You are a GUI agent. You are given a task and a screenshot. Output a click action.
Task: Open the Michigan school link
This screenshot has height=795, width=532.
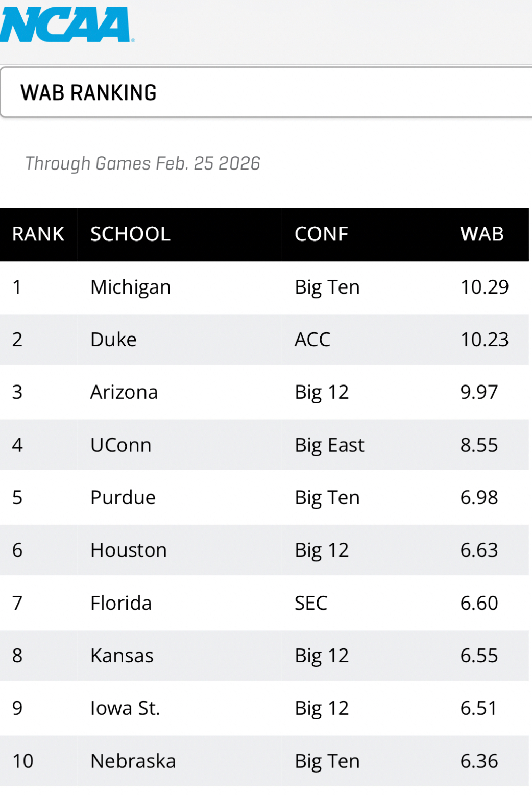coord(130,287)
